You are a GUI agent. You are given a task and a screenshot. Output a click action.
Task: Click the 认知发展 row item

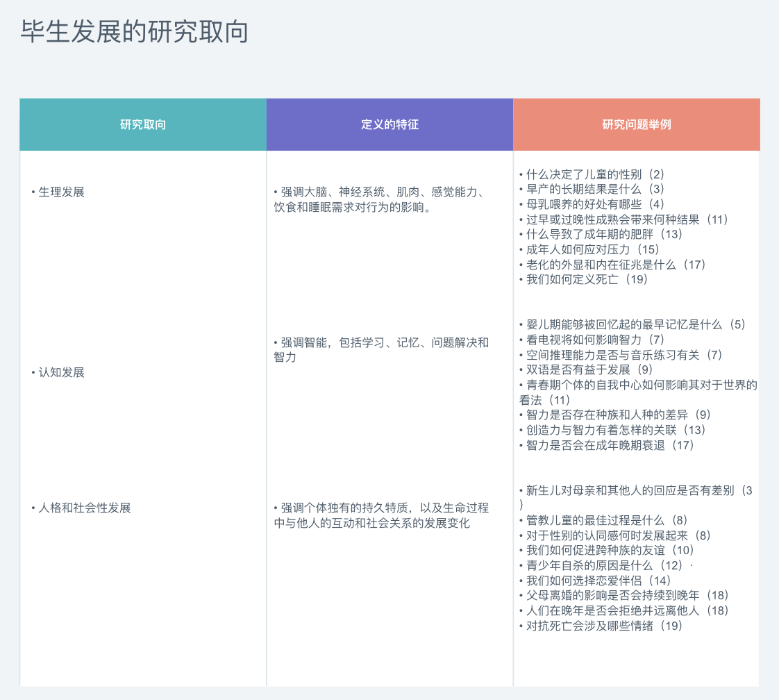pos(61,372)
